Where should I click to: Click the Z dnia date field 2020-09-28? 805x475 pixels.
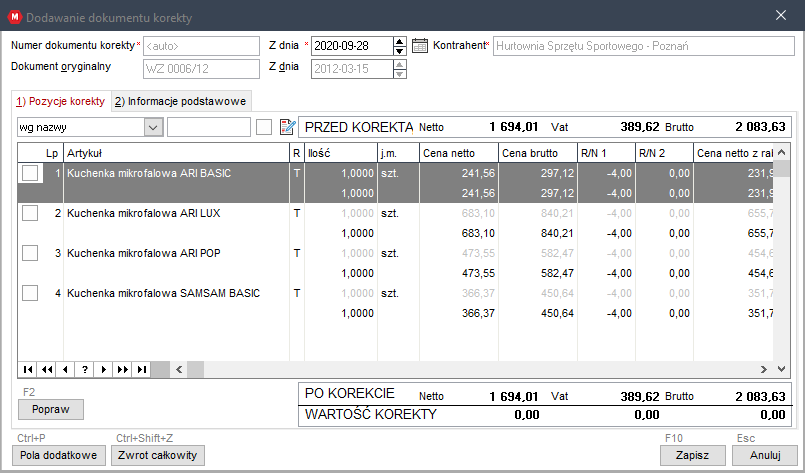click(x=352, y=46)
